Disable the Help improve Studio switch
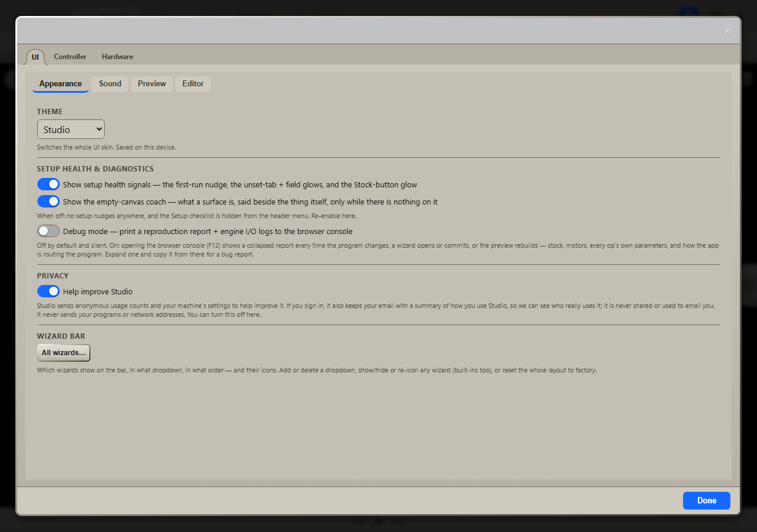Image resolution: width=757 pixels, height=532 pixels. coord(48,291)
